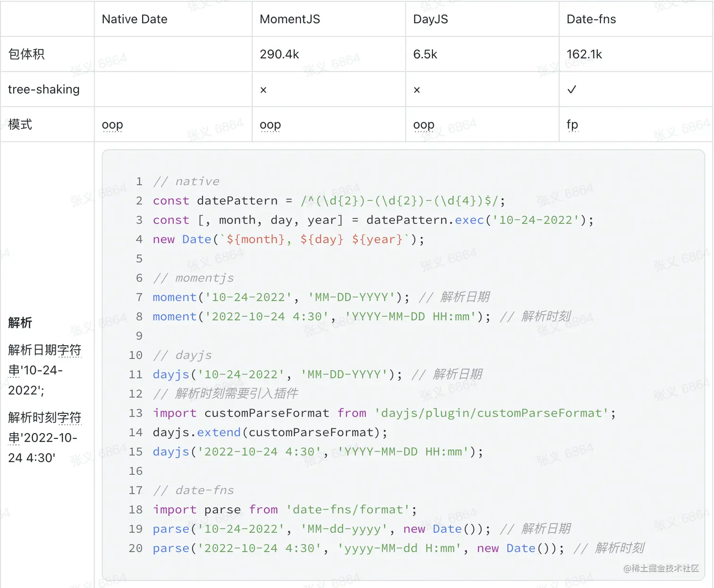Click the oop value in MomentJS column

270,125
